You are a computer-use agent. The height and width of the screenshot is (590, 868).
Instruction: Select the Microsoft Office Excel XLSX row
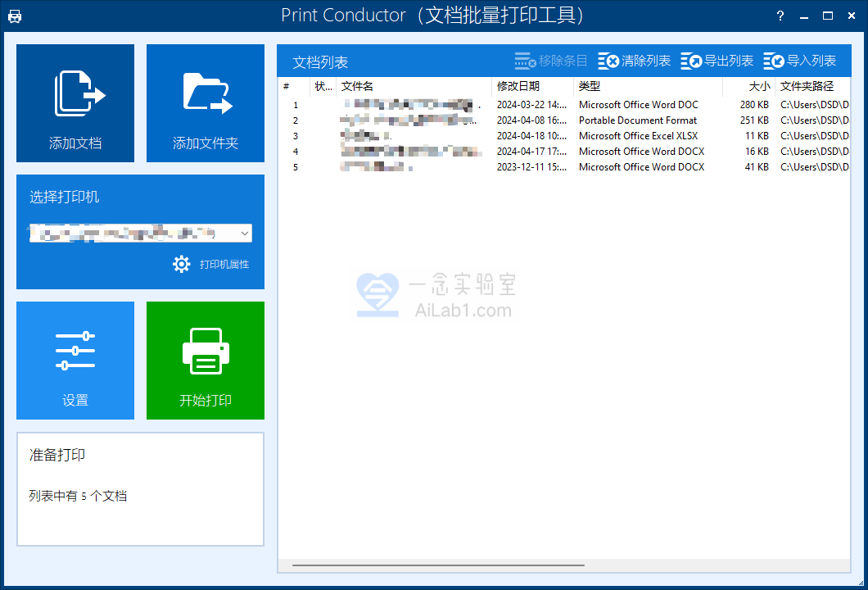pos(573,135)
